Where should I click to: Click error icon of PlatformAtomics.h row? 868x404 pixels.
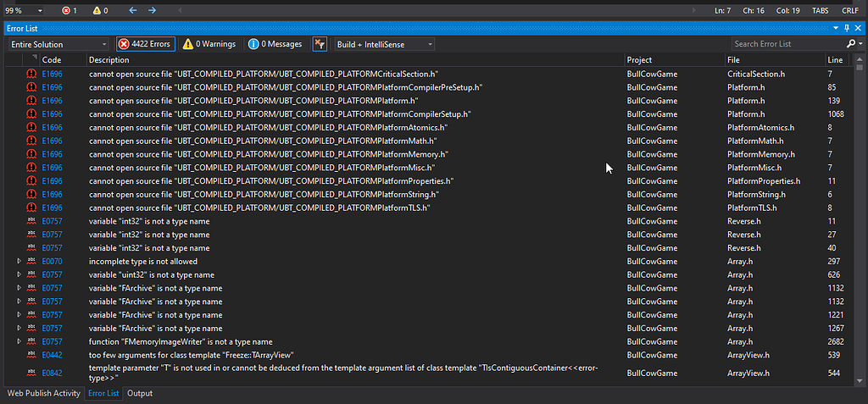31,127
